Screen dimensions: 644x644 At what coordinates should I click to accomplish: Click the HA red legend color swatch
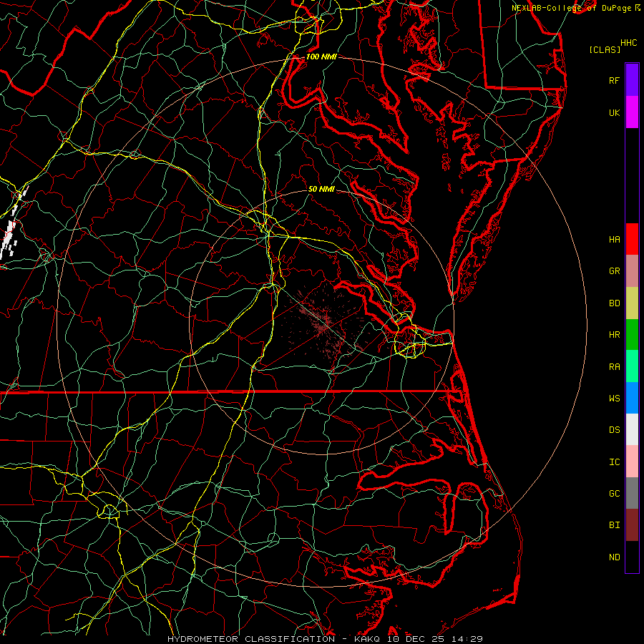point(632,239)
